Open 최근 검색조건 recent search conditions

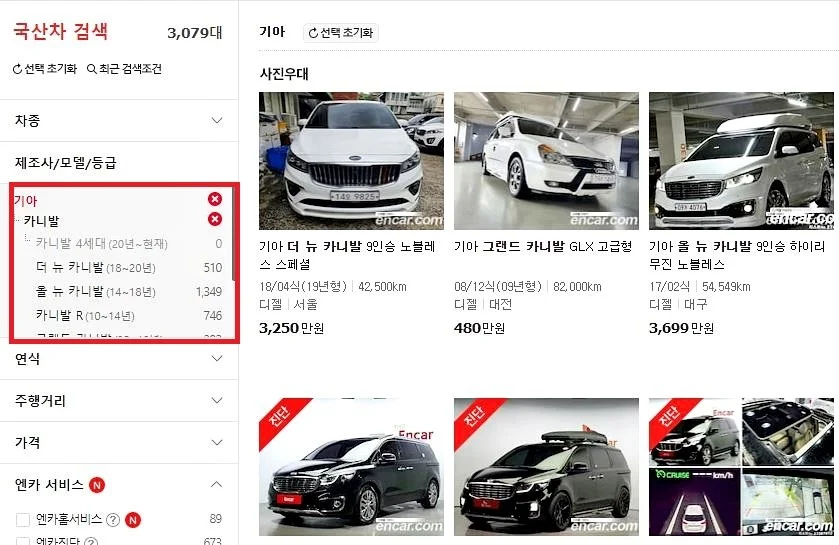(x=124, y=69)
